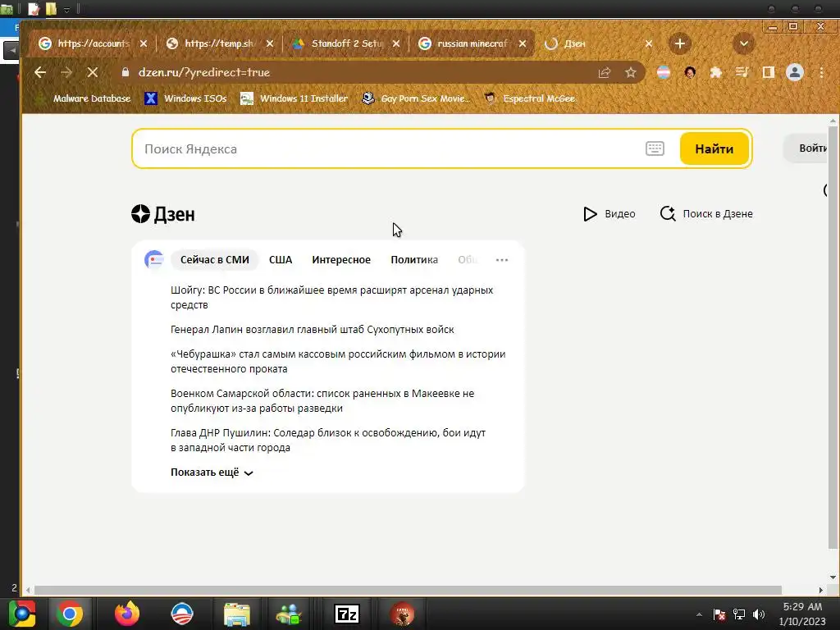This screenshot has height=630, width=840.
Task: Open 7-Zip from the taskbar
Action: pos(347,614)
